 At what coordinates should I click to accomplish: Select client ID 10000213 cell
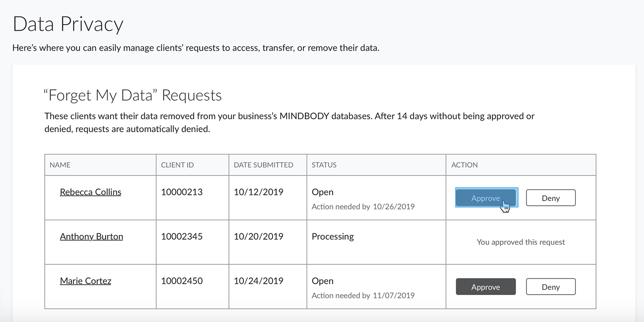181,192
